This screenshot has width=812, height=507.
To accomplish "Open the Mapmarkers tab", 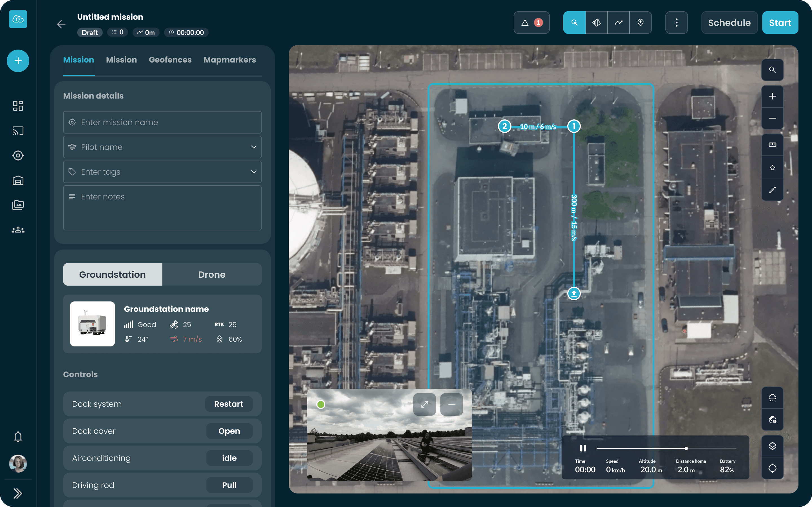I will tap(230, 60).
